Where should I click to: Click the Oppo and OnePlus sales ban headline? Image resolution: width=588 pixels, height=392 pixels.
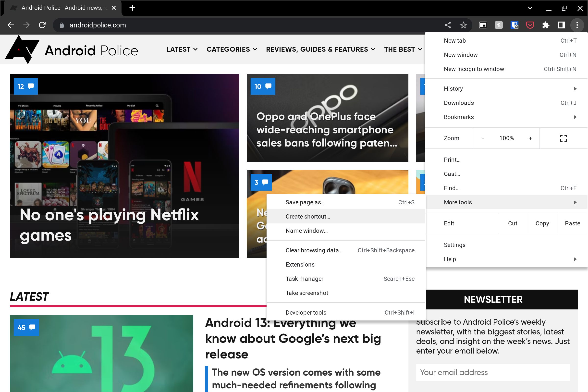click(x=325, y=130)
